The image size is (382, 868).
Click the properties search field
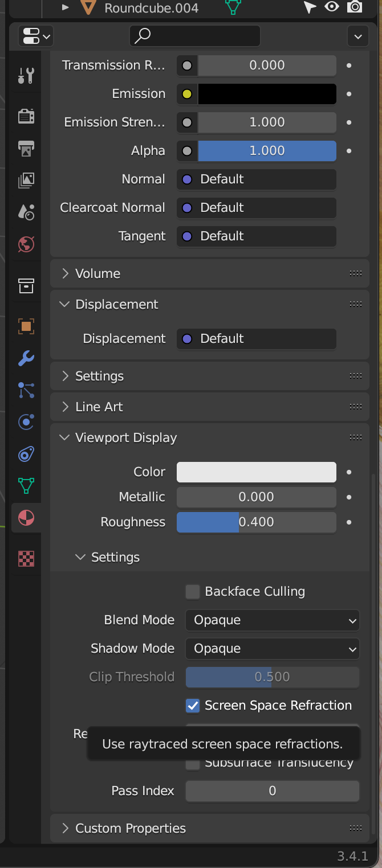coord(194,36)
